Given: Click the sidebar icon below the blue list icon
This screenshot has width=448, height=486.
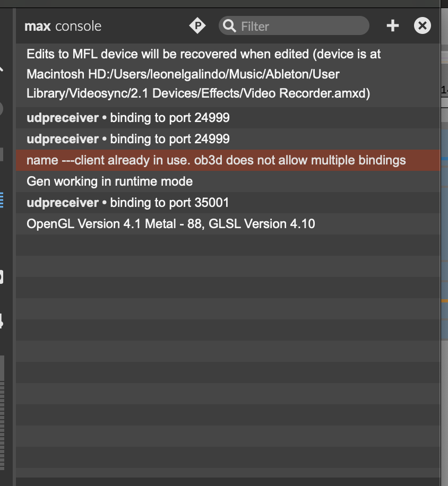Looking at the screenshot, I should 2,276.
